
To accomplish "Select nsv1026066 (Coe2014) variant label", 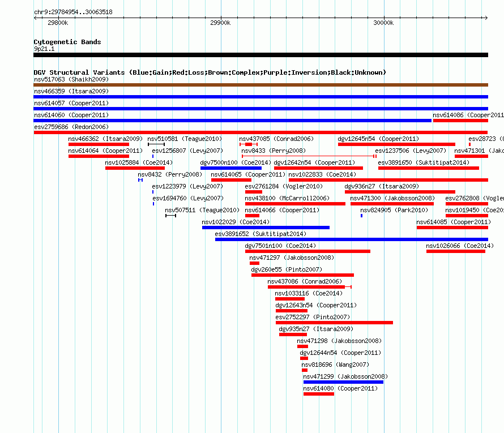I will click(x=460, y=246).
